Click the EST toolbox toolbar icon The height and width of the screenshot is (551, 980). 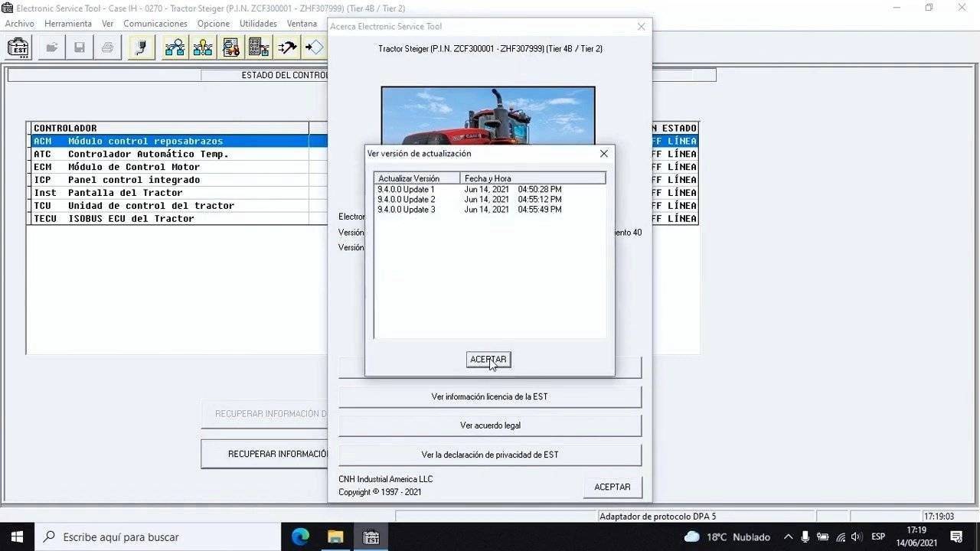(x=18, y=47)
